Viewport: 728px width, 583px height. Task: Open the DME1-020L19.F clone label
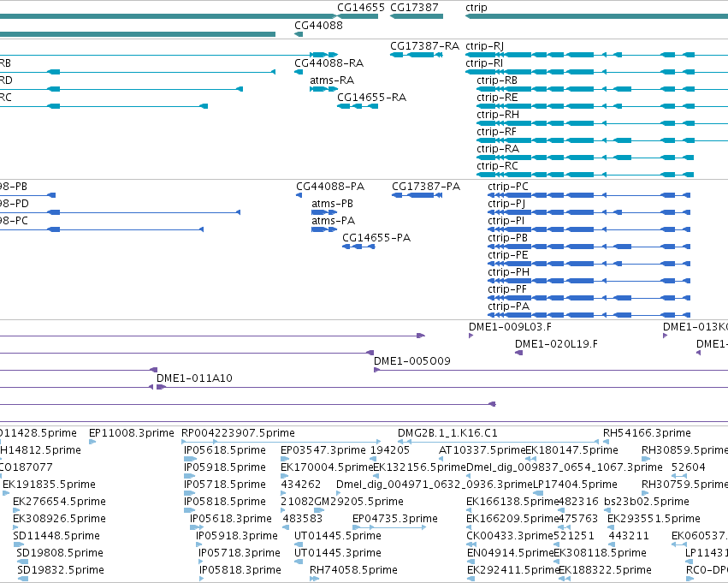[556, 344]
